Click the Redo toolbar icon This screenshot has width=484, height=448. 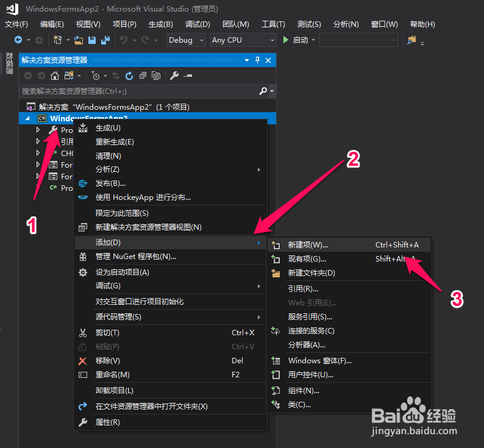tap(145, 40)
